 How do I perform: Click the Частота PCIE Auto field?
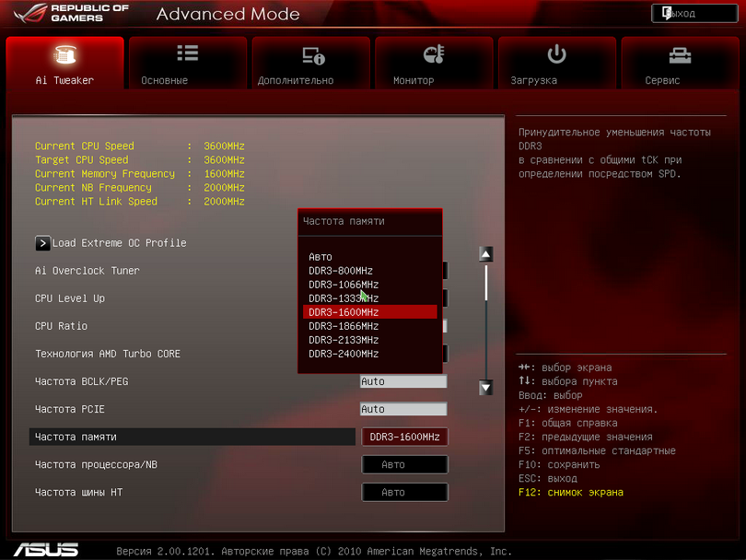point(402,409)
